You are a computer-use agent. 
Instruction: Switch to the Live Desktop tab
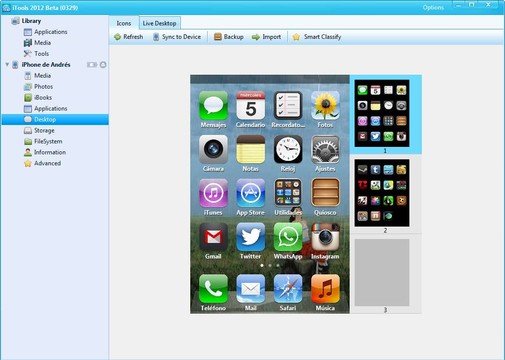pyautogui.click(x=160, y=23)
